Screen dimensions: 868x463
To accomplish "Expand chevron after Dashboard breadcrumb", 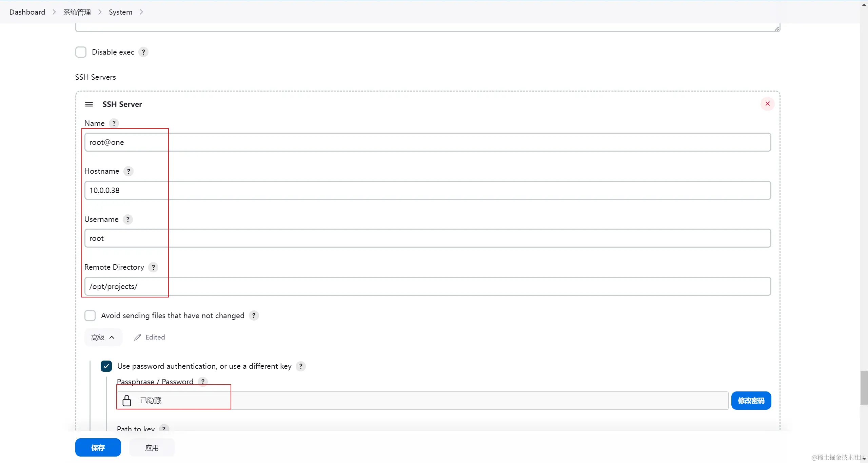I will pos(54,12).
